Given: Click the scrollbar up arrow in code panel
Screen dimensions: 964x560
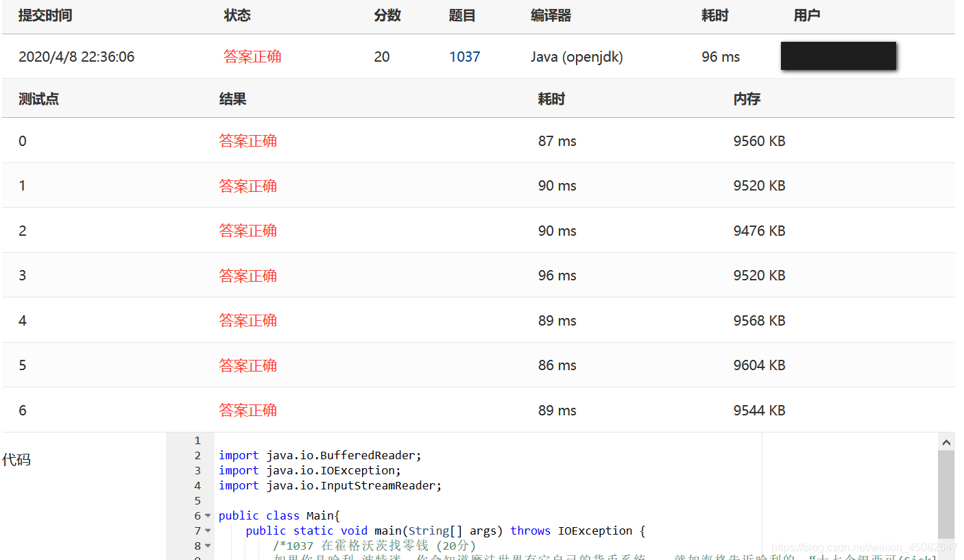Looking at the screenshot, I should [945, 442].
